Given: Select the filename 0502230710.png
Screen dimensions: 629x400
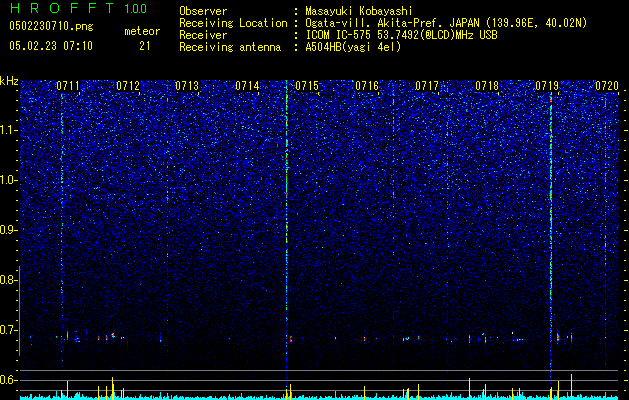Looking at the screenshot, I should [51, 27].
